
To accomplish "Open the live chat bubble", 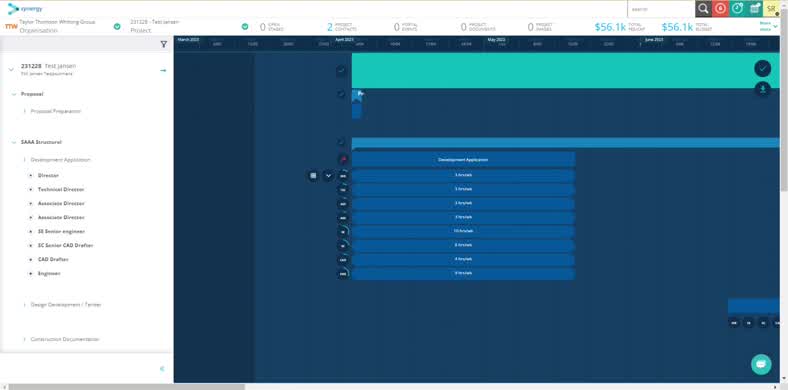I will pos(761,364).
